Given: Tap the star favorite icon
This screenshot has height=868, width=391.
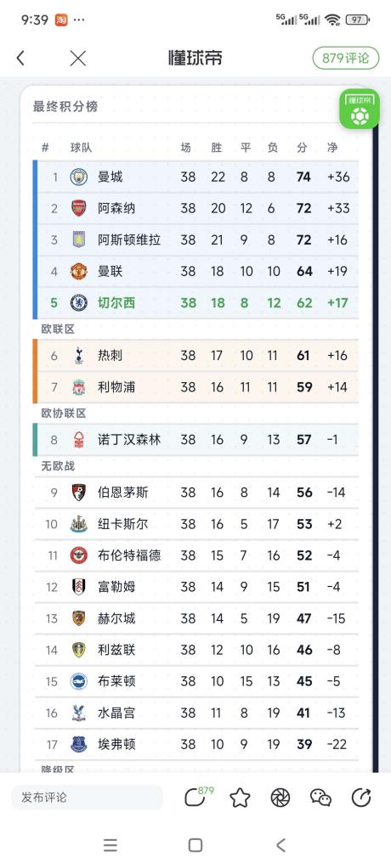Looking at the screenshot, I should tap(240, 798).
